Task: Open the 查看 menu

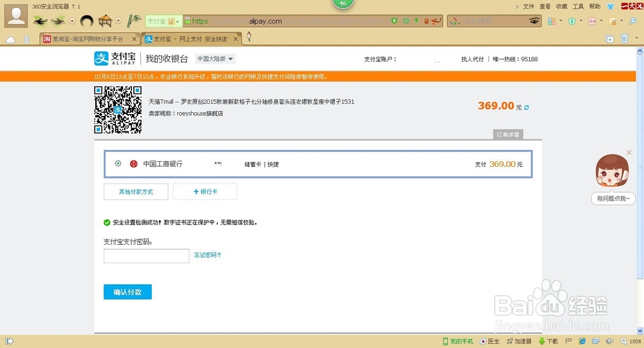Action: pyautogui.click(x=545, y=6)
